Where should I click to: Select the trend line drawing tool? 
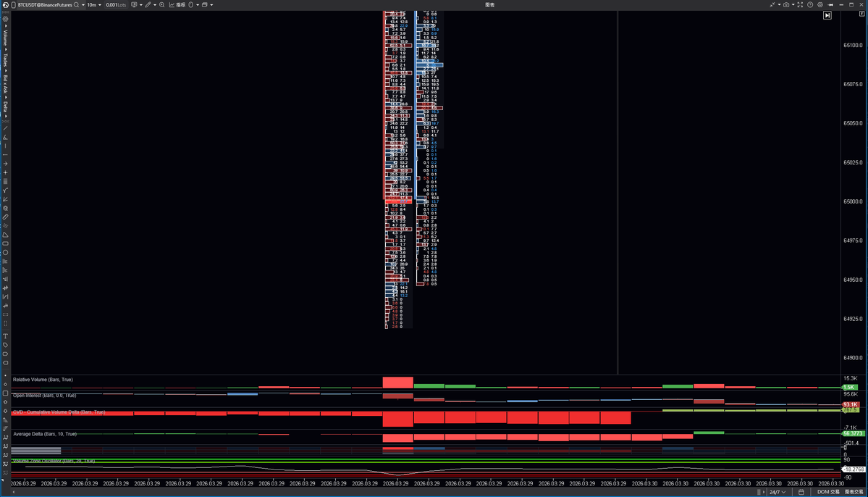pos(6,128)
